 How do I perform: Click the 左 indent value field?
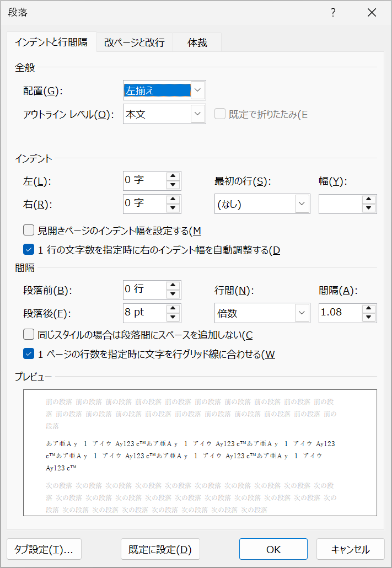pyautogui.click(x=145, y=180)
